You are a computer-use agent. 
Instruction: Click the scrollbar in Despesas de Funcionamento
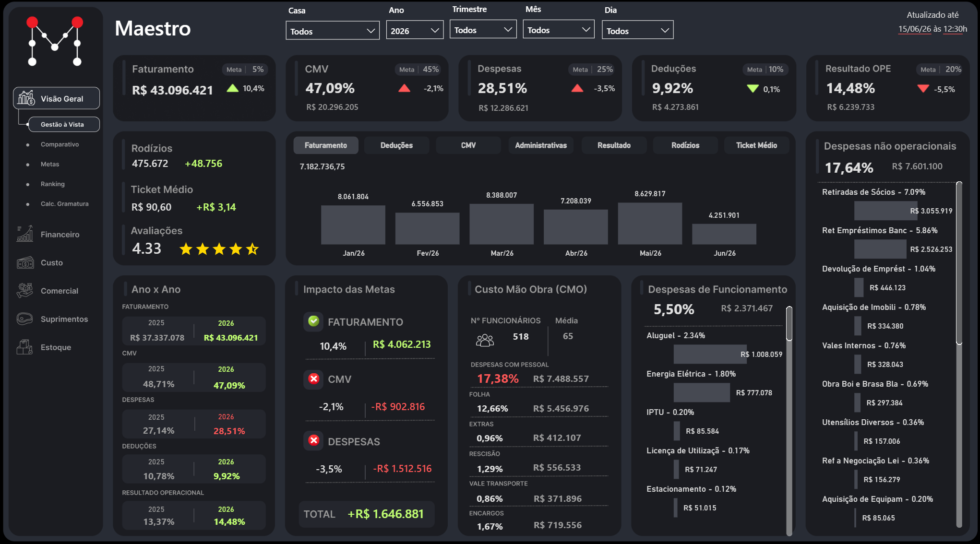click(789, 323)
